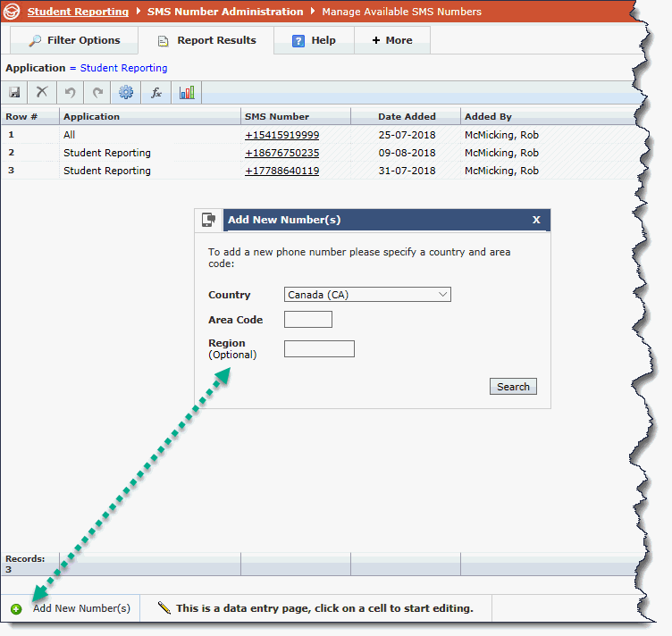
Task: Close the Add New Number(s) dialog
Action: (x=536, y=220)
